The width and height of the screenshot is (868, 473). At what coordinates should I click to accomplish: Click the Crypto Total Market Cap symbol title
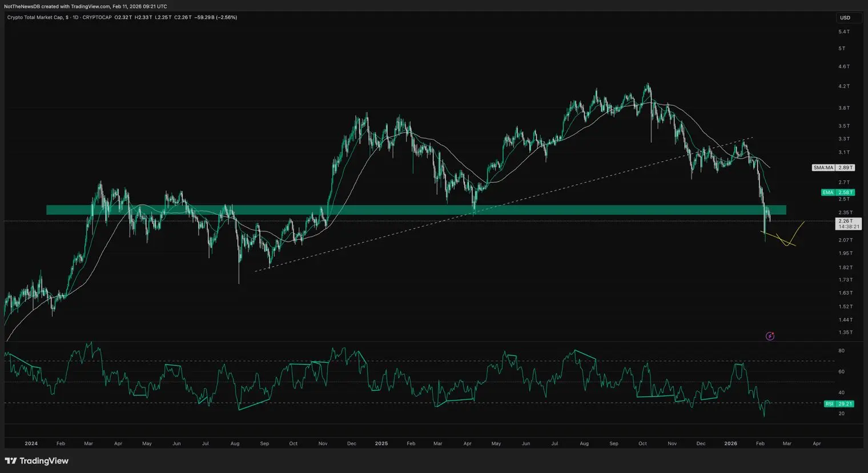coord(35,18)
